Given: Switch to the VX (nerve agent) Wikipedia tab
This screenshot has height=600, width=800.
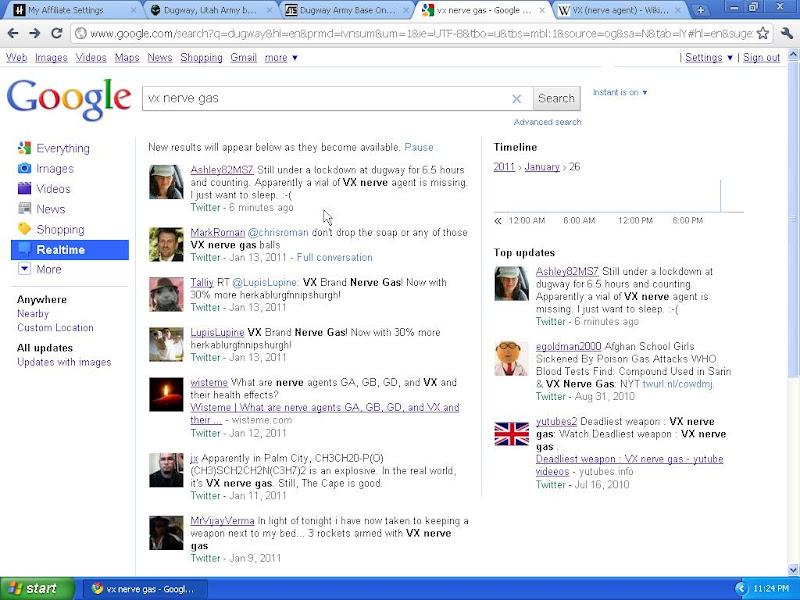Looking at the screenshot, I should click(x=620, y=10).
